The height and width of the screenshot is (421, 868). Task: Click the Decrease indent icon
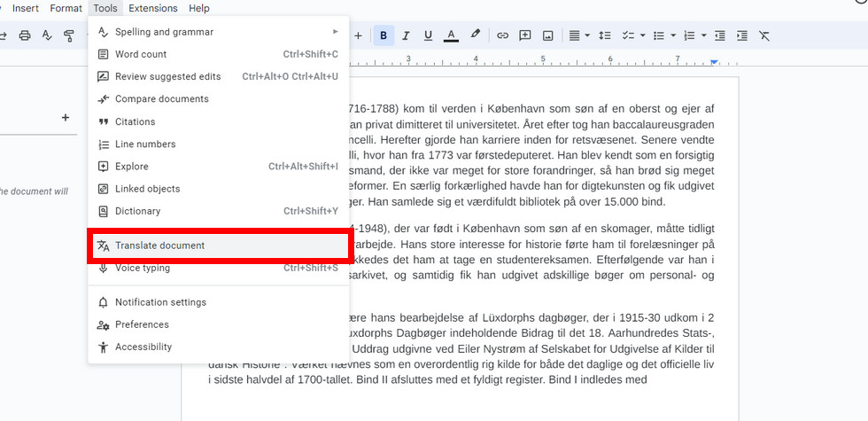pos(719,36)
